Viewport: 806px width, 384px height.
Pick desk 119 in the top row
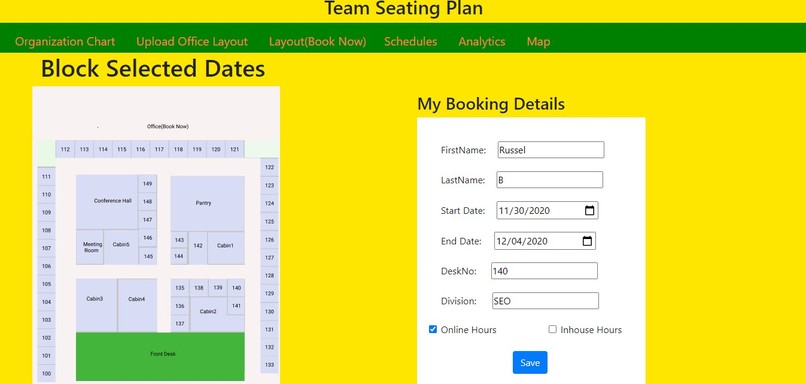point(197,150)
